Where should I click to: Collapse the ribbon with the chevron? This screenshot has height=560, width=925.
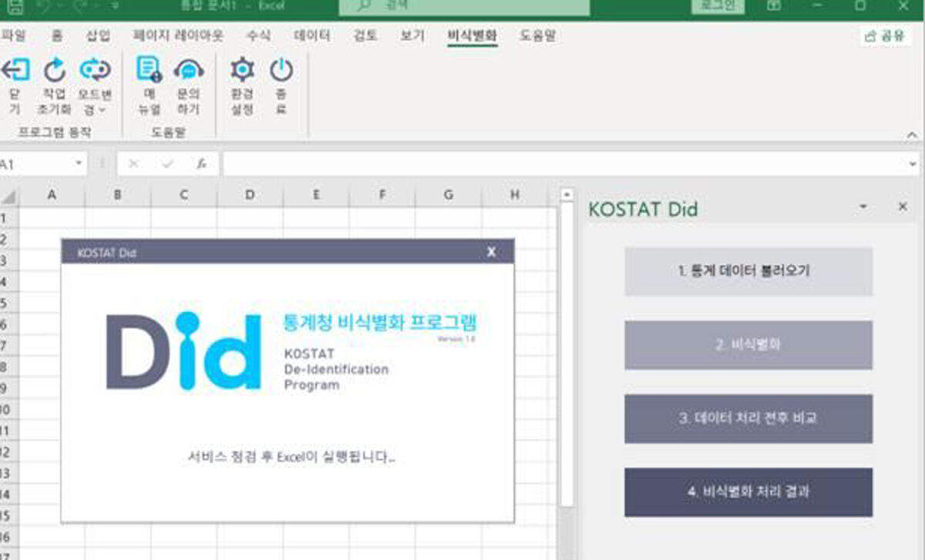(913, 135)
